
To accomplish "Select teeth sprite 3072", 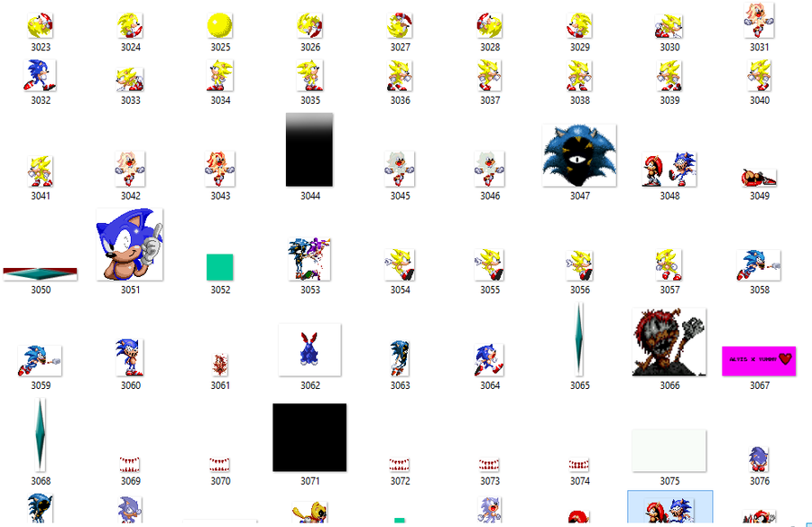I will [x=400, y=465].
